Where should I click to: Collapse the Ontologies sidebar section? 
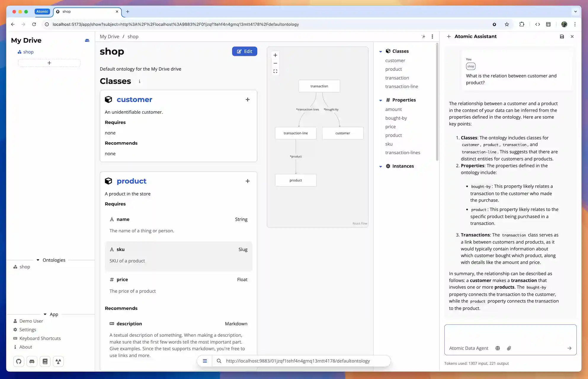pos(38,260)
